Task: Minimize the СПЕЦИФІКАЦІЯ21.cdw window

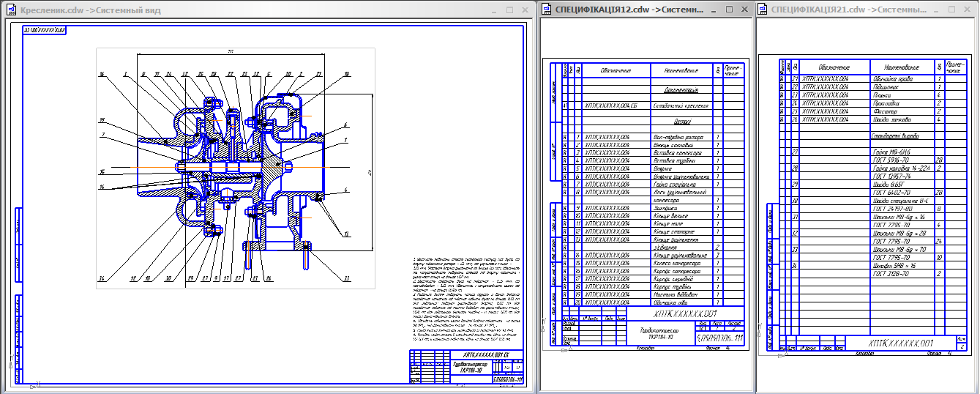Action: click(936, 10)
